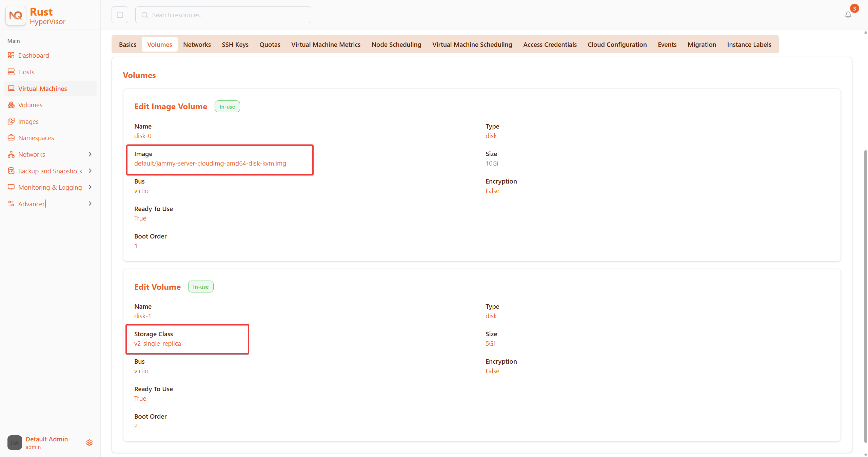Expand the Networks sidebar submenu chevron
Image resolution: width=868 pixels, height=457 pixels.
90,154
